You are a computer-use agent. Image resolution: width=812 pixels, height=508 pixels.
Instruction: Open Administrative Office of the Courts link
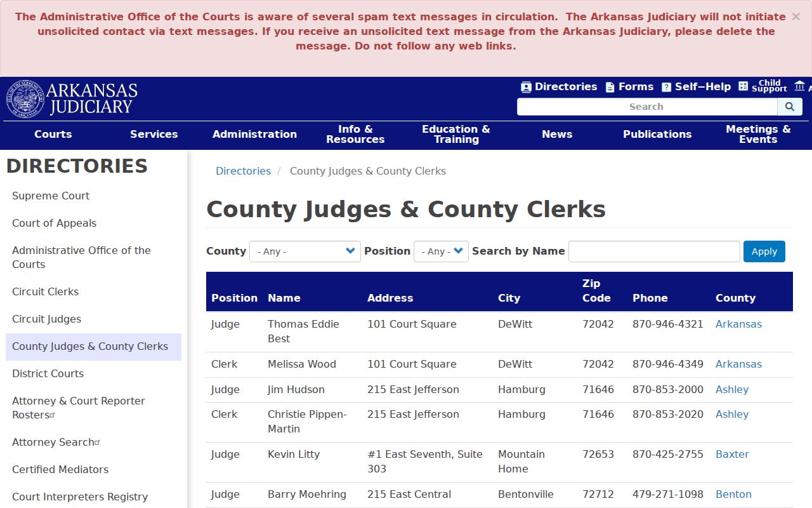click(x=81, y=257)
